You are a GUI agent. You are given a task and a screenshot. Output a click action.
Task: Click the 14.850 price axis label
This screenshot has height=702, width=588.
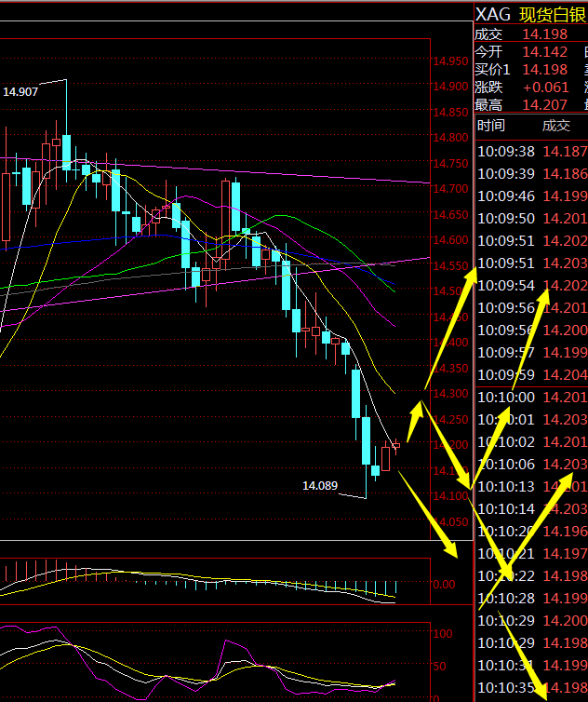coord(450,113)
